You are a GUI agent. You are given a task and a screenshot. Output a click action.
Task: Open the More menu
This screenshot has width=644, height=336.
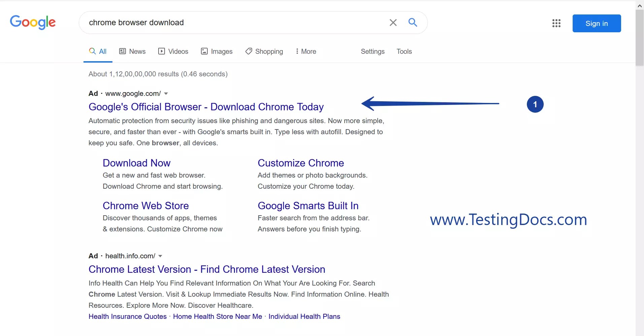[306, 51]
